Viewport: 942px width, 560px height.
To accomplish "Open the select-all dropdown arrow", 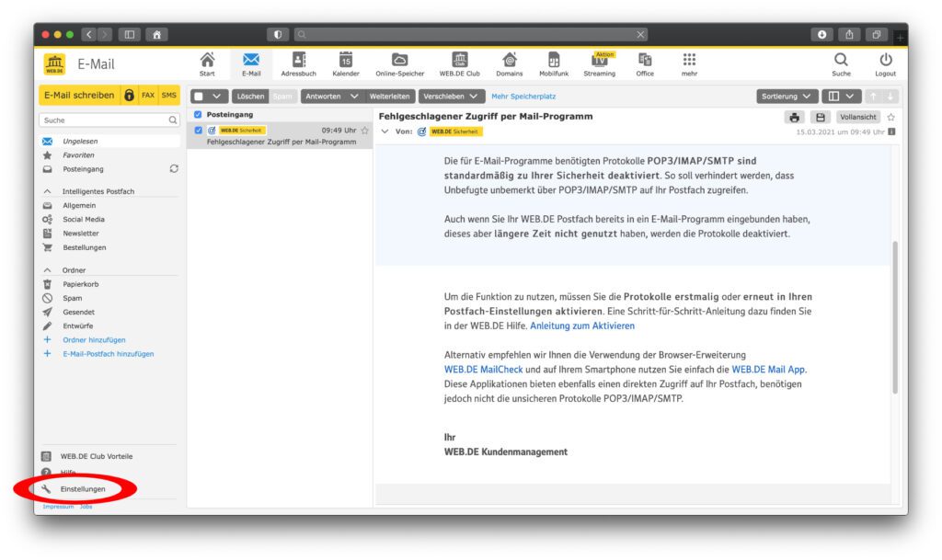I will [217, 96].
